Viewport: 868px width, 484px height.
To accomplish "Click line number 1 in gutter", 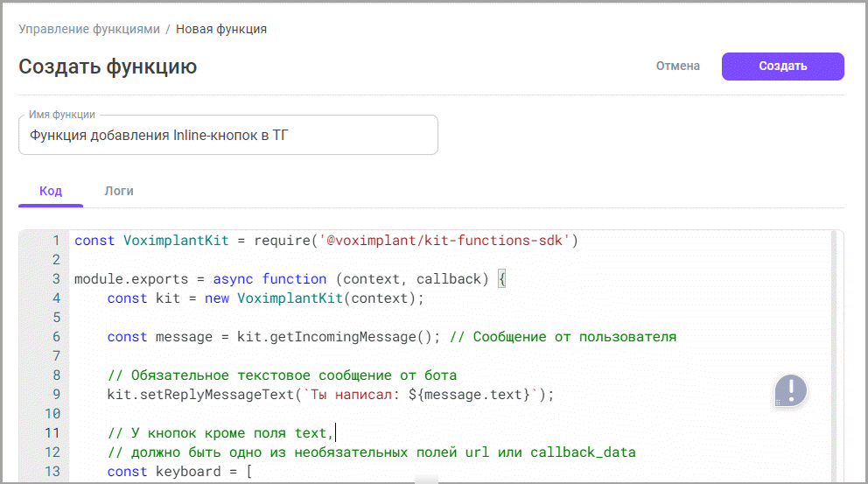I will point(56,241).
